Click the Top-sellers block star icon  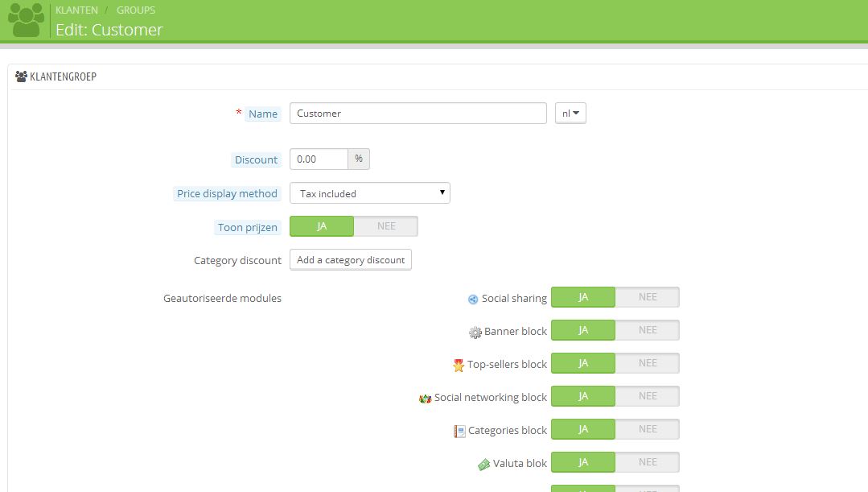459,365
